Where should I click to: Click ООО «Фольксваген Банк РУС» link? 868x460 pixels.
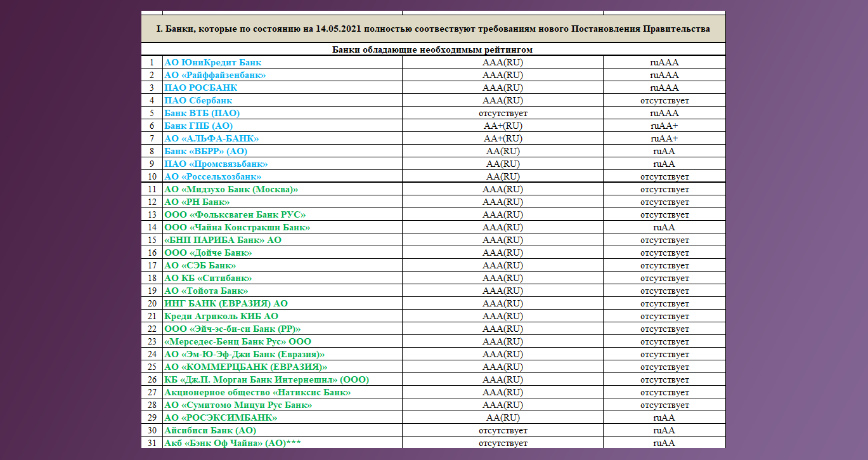tap(235, 214)
